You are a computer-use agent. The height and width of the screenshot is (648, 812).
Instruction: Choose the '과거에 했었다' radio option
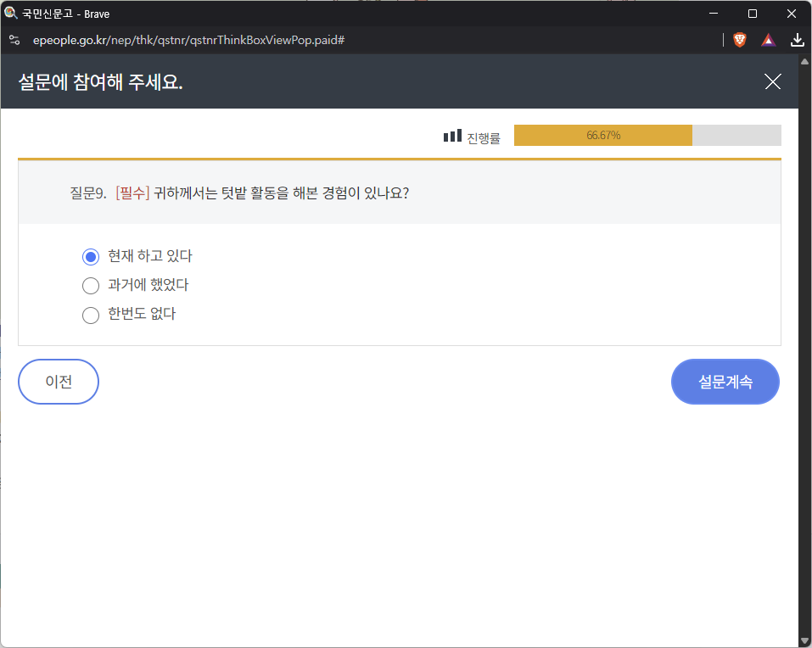91,286
